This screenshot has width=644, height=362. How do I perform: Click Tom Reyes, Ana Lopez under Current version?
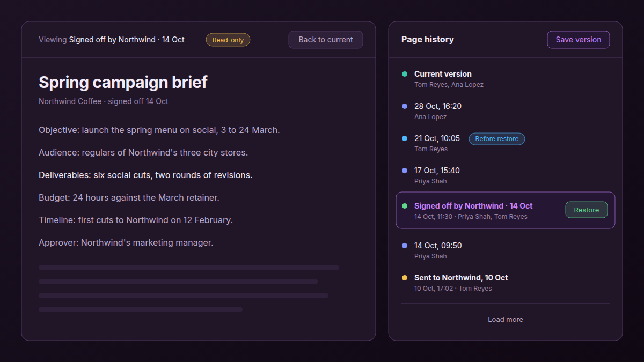pyautogui.click(x=449, y=85)
